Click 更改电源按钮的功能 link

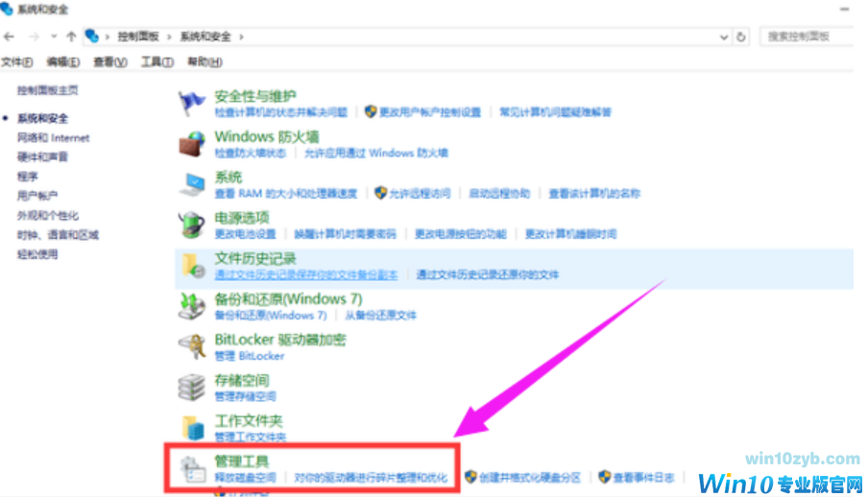pyautogui.click(x=461, y=234)
